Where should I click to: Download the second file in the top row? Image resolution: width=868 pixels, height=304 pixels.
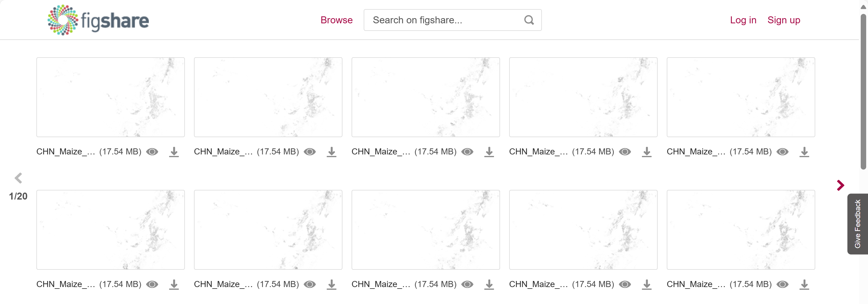(332, 152)
